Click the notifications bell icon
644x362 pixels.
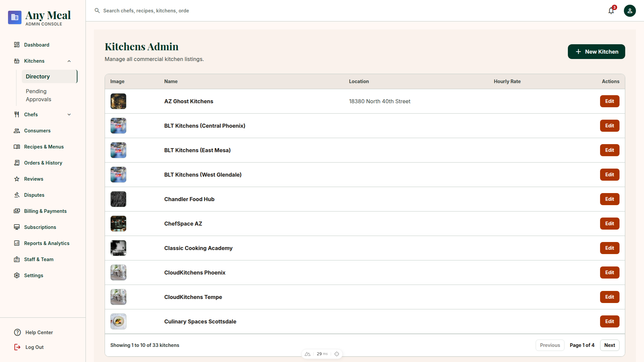coord(611,11)
